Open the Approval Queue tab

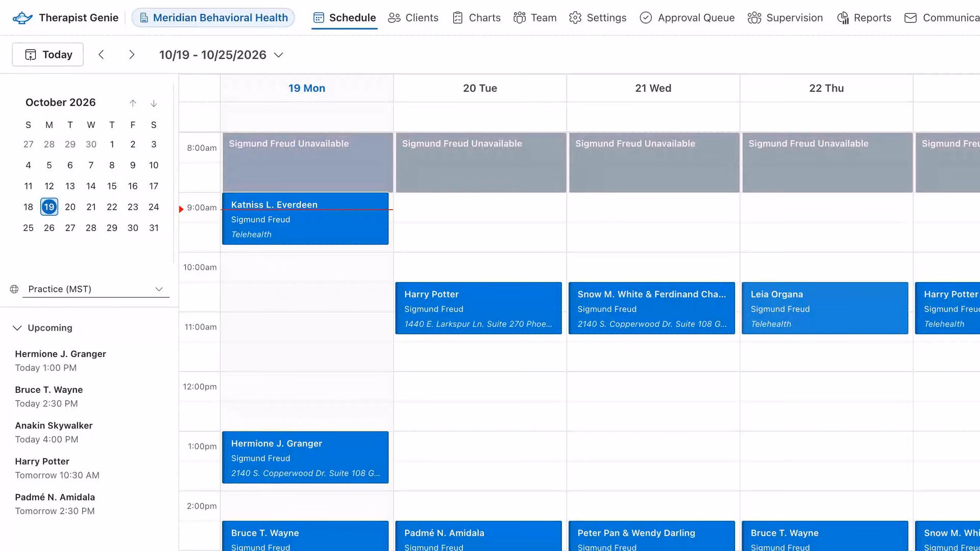[687, 18]
